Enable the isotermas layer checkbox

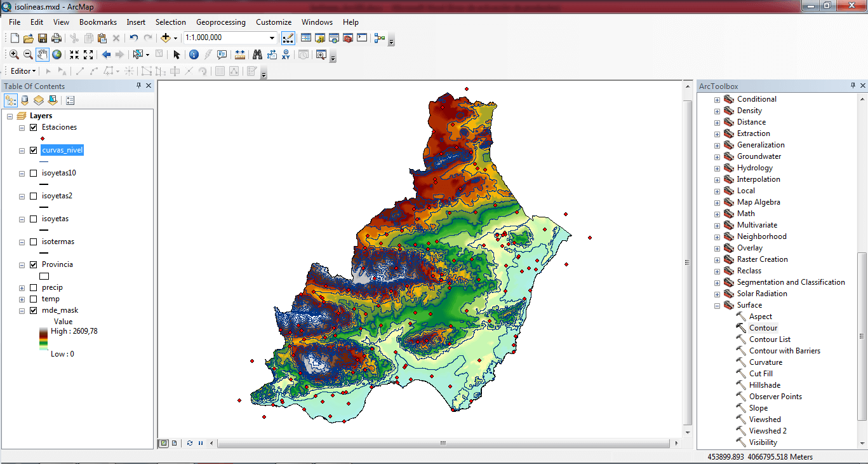tap(34, 242)
